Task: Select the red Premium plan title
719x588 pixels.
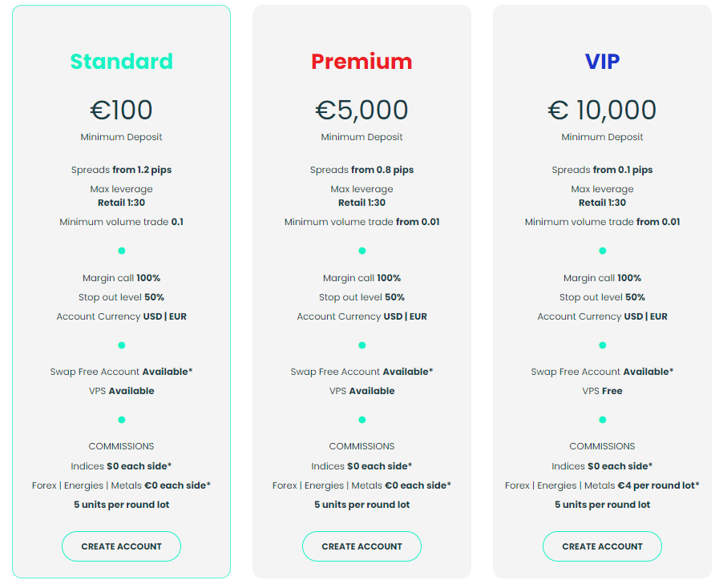Action: [362, 62]
